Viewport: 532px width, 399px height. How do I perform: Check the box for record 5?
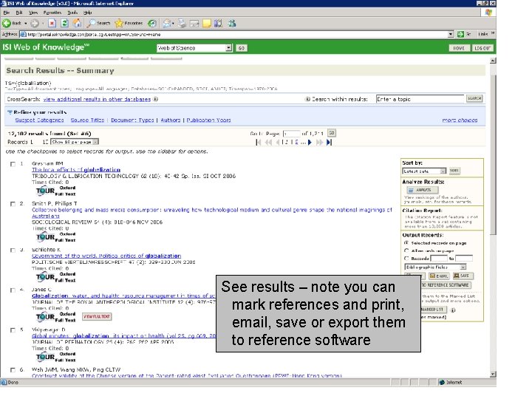(13, 330)
